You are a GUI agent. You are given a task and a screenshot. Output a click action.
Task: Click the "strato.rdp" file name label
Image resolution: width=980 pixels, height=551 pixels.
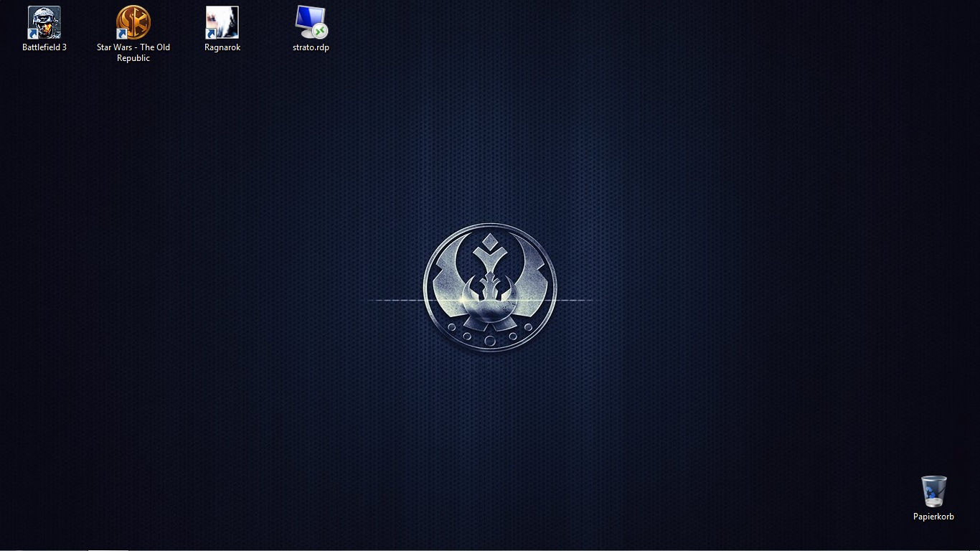311,47
